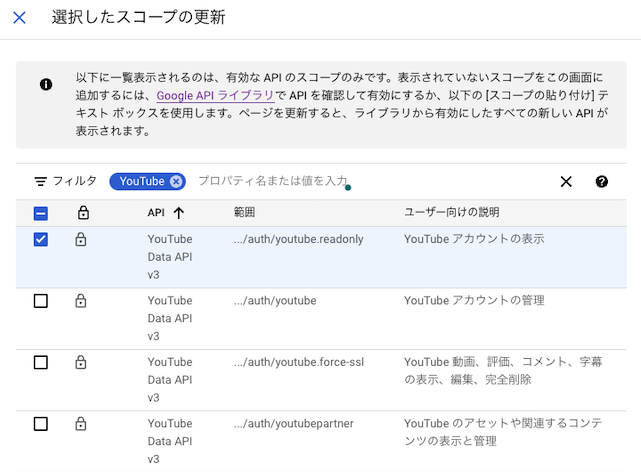Click description YouTube アカウントの表示
Screen dimensions: 641x472
[474, 239]
